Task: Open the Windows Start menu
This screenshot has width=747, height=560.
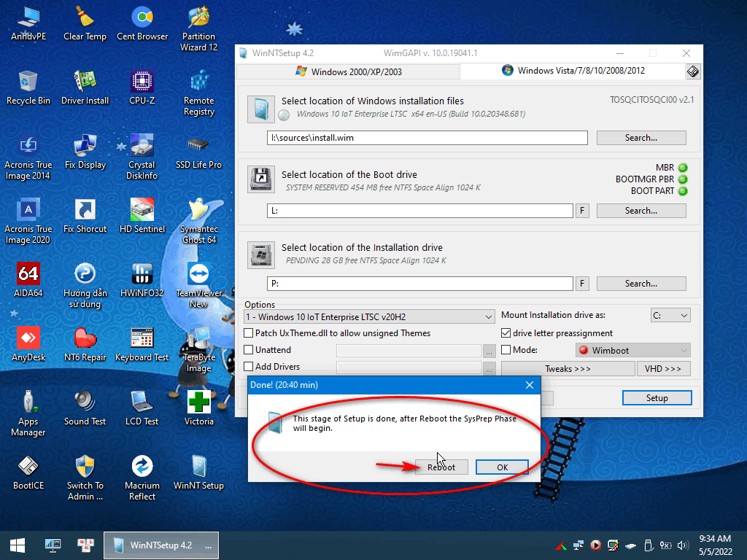Action: coord(18,545)
